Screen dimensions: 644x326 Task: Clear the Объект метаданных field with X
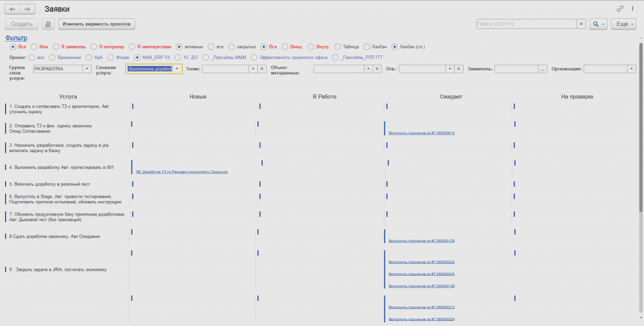[377, 69]
